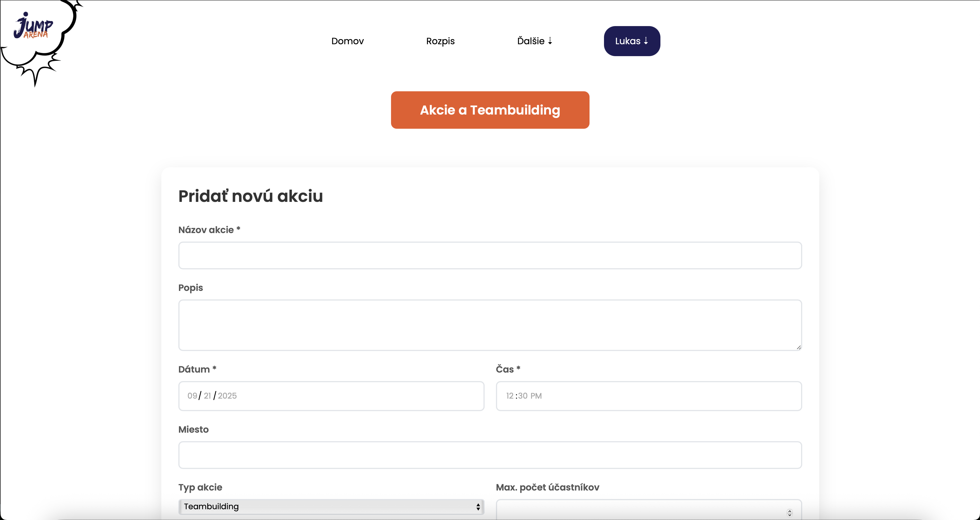Select the year 2025 in Dátum field
This screenshot has width=980, height=520.
click(x=227, y=396)
